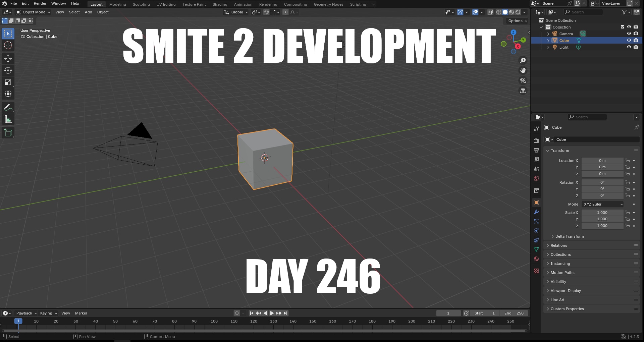Open the Texture properties tab
Viewport: 644px width, 342px height.
pos(536,271)
